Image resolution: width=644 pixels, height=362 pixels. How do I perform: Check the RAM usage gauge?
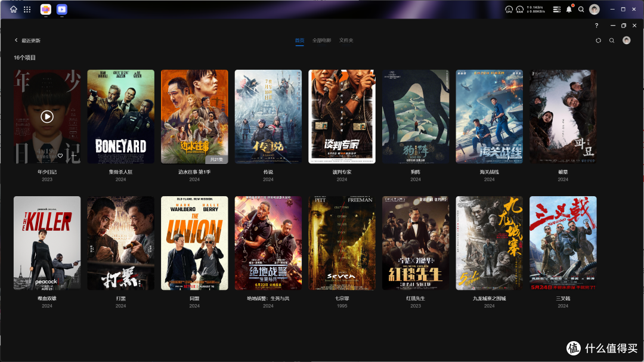(x=519, y=9)
